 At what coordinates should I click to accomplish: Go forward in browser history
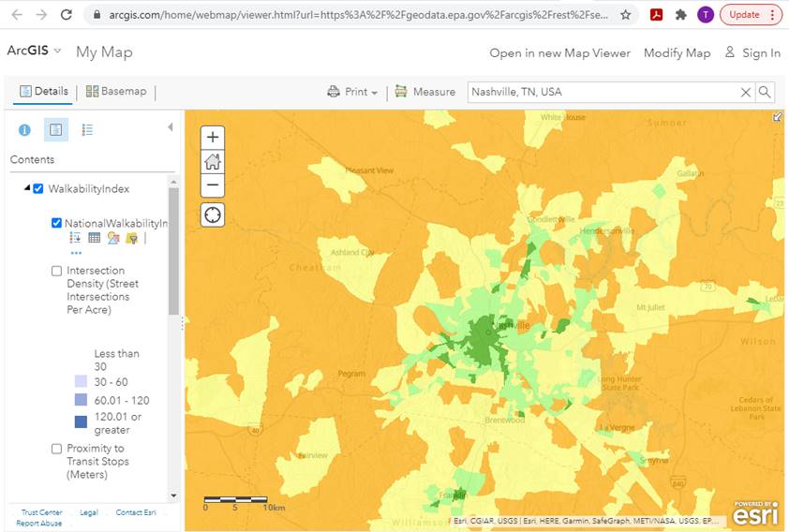pyautogui.click(x=41, y=15)
